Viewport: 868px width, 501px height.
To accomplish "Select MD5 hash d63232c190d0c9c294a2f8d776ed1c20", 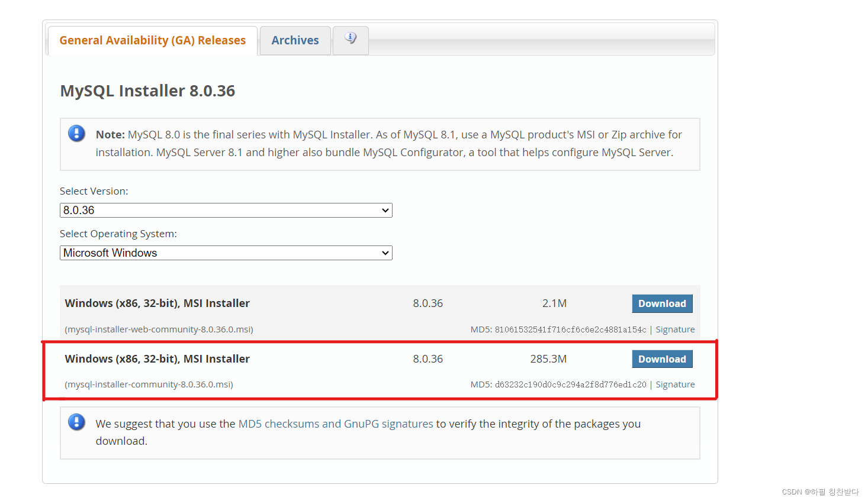I will [570, 384].
